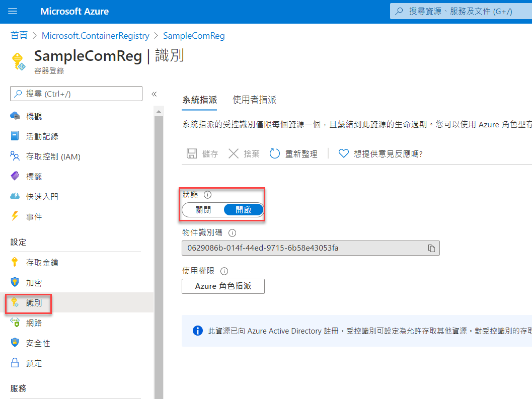Click the Microsoft Azure logo text
The image size is (532, 399).
pyautogui.click(x=74, y=11)
